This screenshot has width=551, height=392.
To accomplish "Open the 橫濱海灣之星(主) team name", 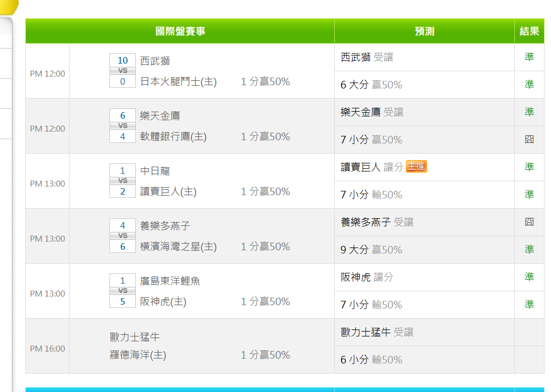I will coord(178,246).
